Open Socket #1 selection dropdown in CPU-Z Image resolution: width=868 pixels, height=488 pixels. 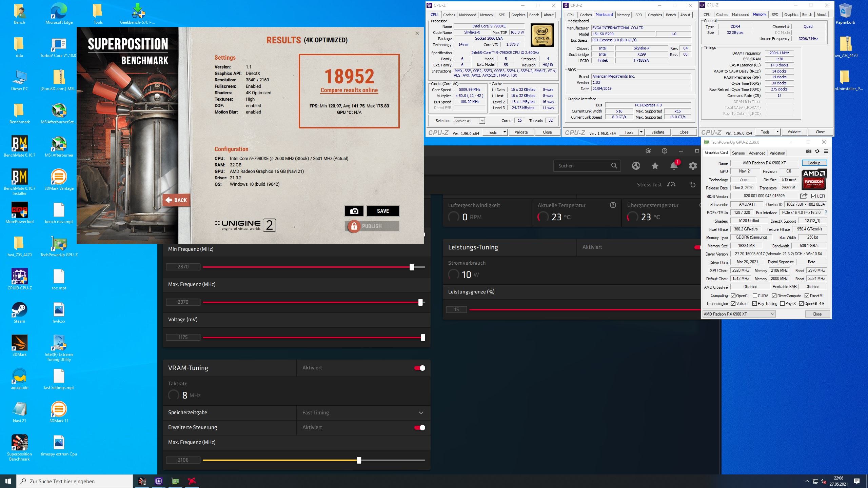(x=469, y=121)
